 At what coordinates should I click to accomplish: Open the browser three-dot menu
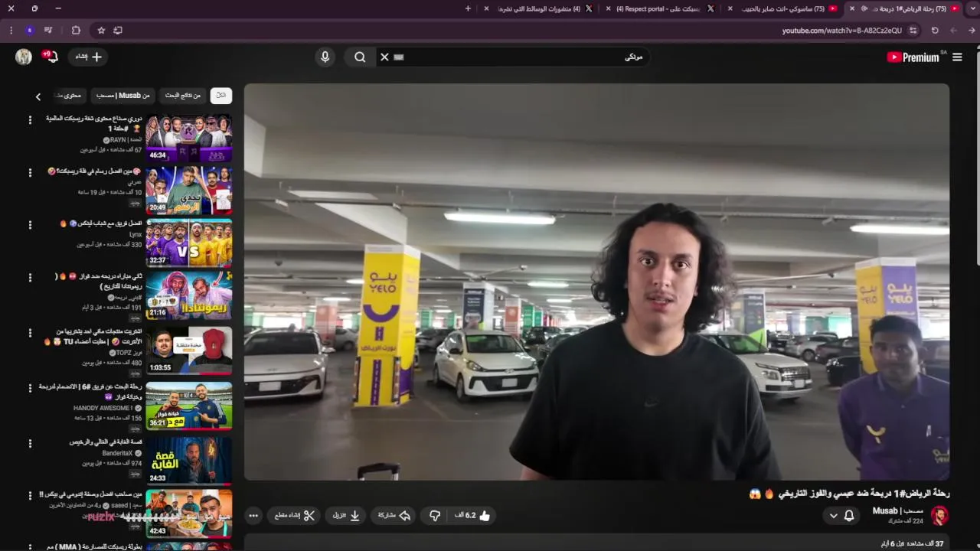click(x=10, y=31)
